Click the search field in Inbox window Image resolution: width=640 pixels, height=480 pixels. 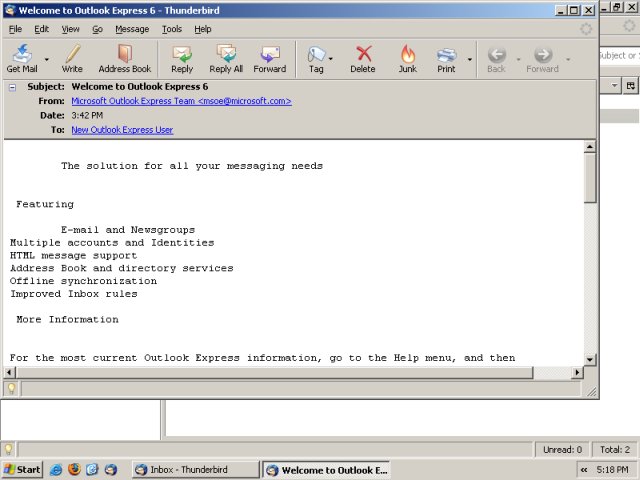(x=620, y=56)
